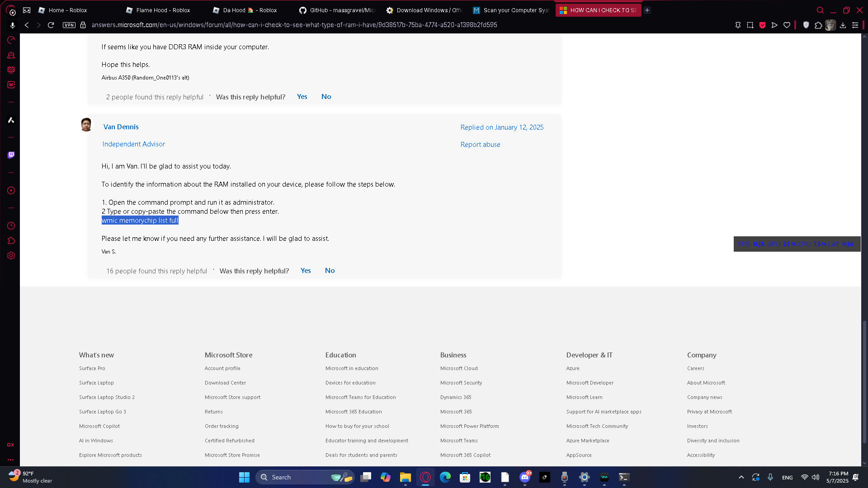Switch to GitHub massgravel tab
This screenshot has width=868, height=488.
(337, 10)
